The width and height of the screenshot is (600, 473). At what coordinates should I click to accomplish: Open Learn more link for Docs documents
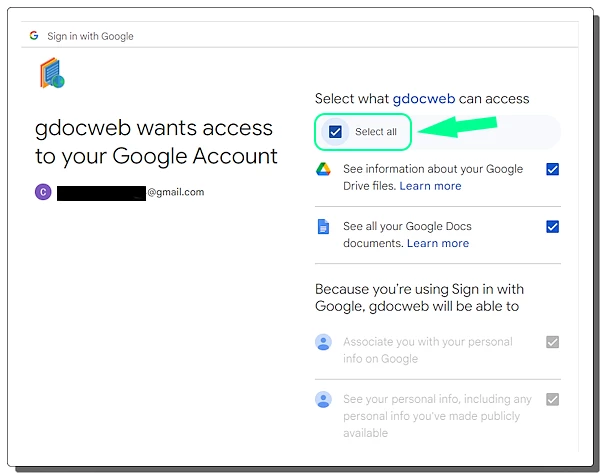[438, 243]
